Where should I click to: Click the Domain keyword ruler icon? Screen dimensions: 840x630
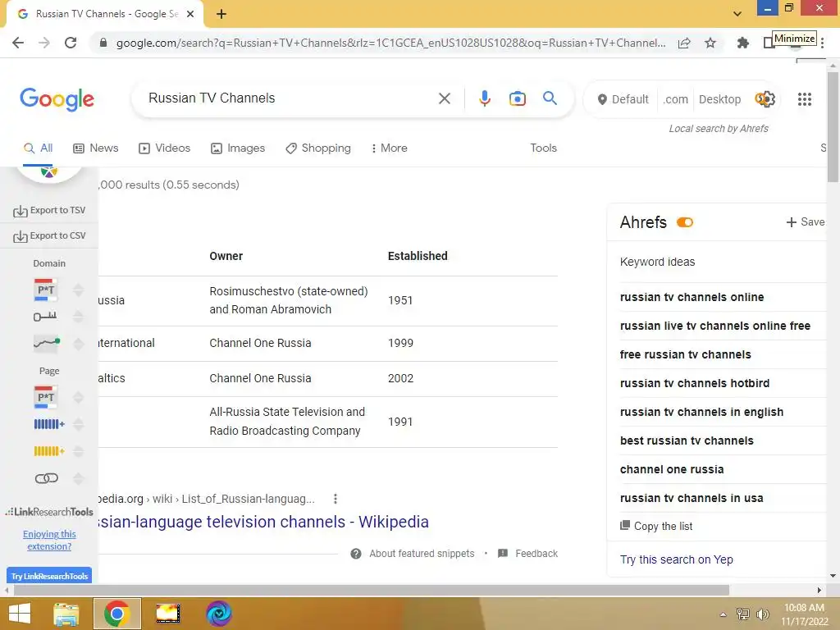[x=45, y=317]
